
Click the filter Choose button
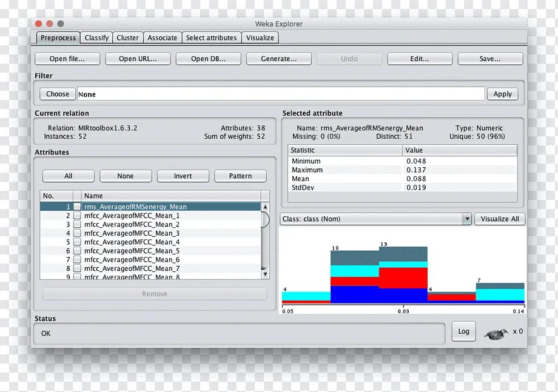(x=58, y=94)
